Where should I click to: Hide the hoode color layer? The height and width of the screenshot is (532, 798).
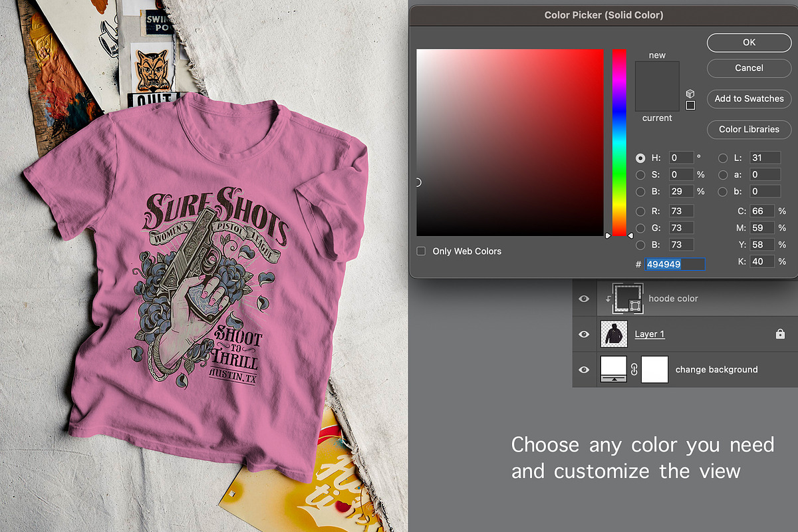click(584, 299)
